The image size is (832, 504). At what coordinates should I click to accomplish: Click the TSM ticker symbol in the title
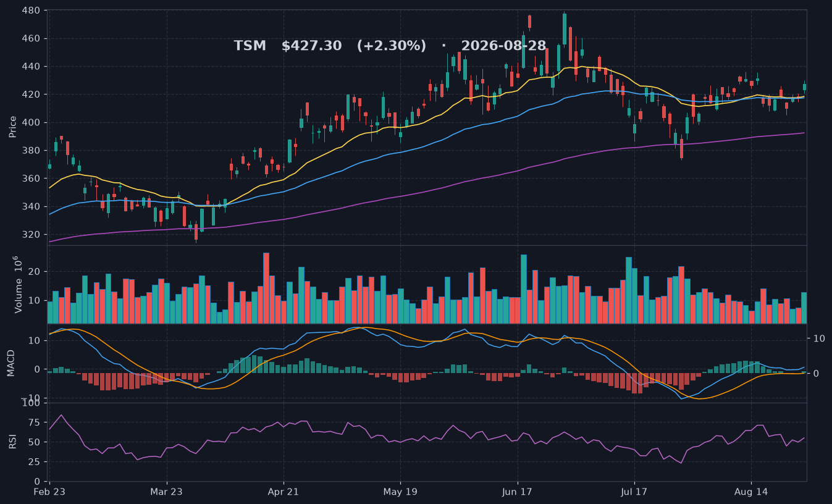[250, 46]
